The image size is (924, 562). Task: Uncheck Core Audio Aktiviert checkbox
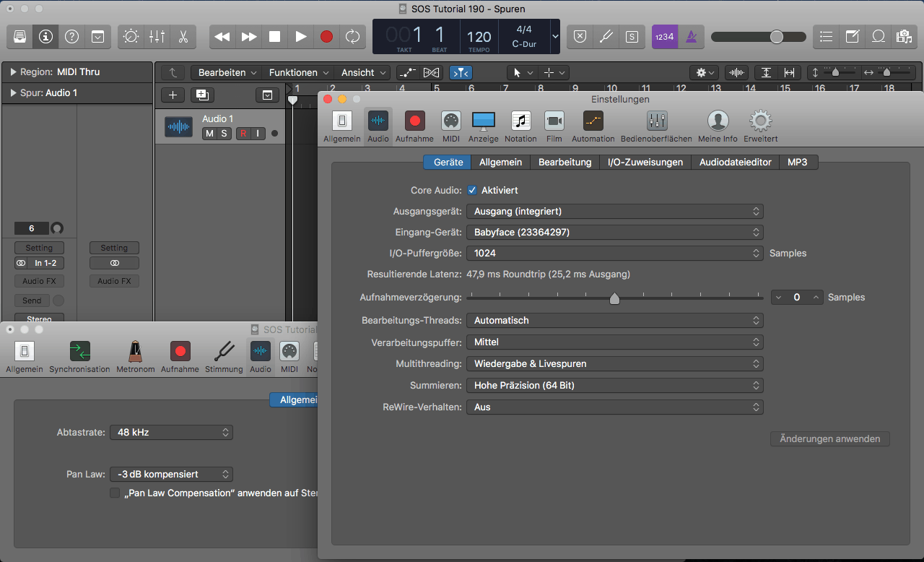tap(472, 191)
